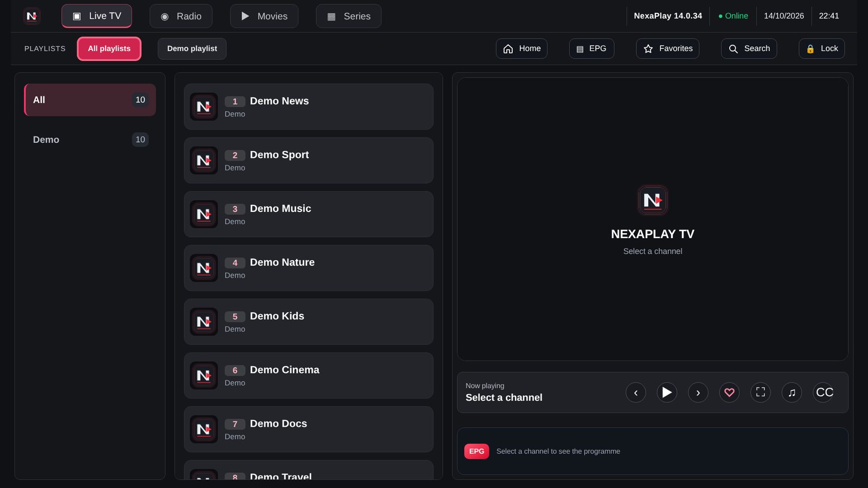Toggle the heart favorite icon
The width and height of the screenshot is (868, 488).
coord(730,393)
